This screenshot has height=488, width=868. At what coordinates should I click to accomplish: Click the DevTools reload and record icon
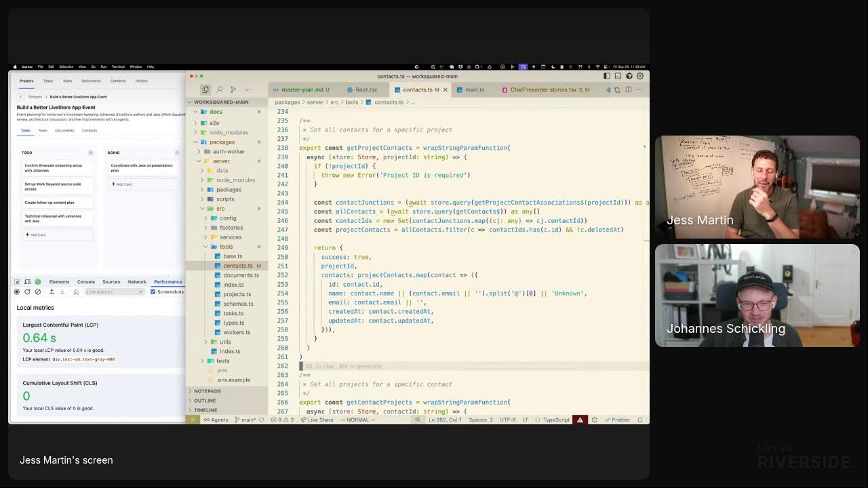[x=27, y=291]
